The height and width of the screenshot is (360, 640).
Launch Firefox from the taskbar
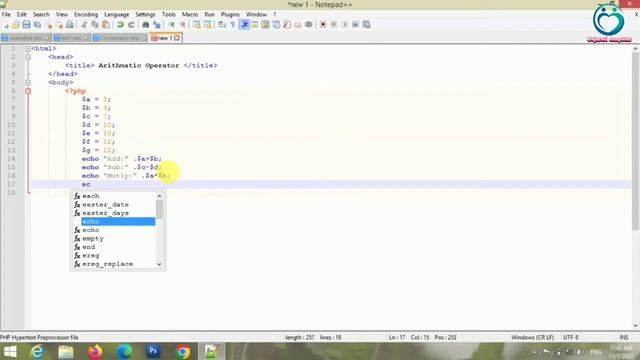click(95, 351)
